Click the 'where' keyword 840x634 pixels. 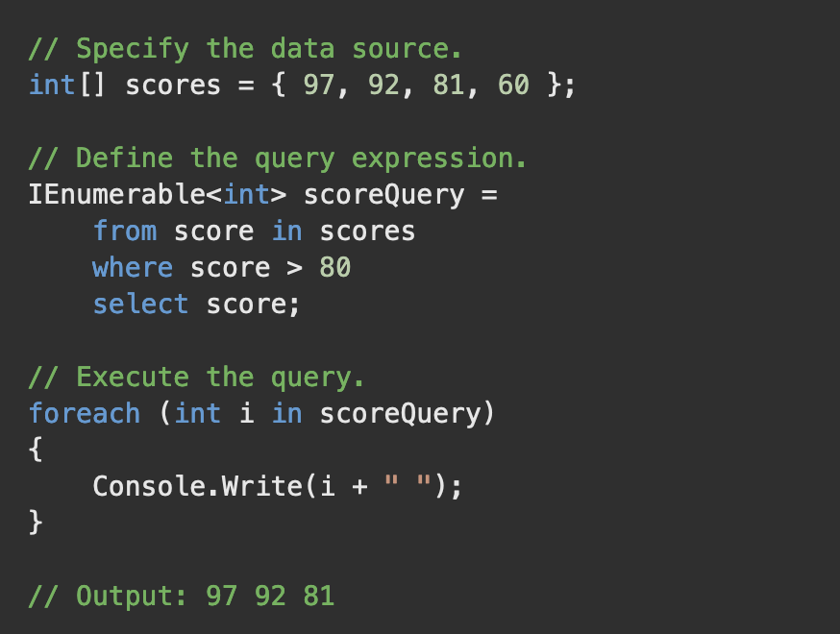[133, 267]
